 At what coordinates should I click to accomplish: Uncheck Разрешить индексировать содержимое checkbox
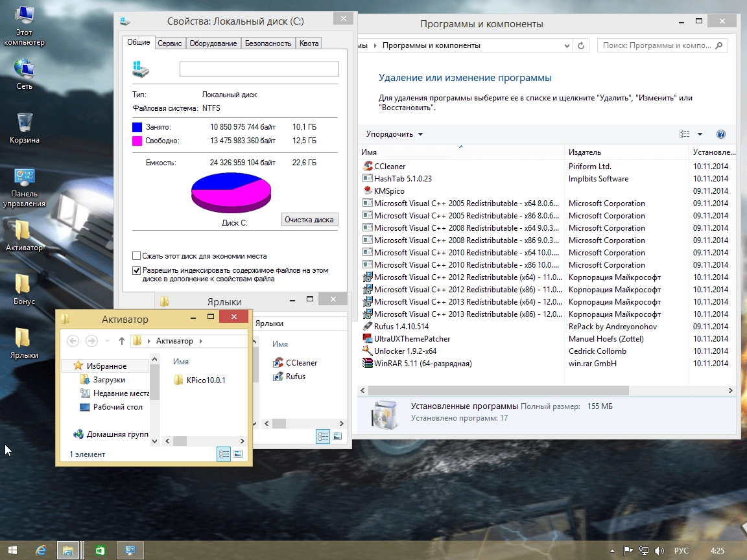coord(136,270)
